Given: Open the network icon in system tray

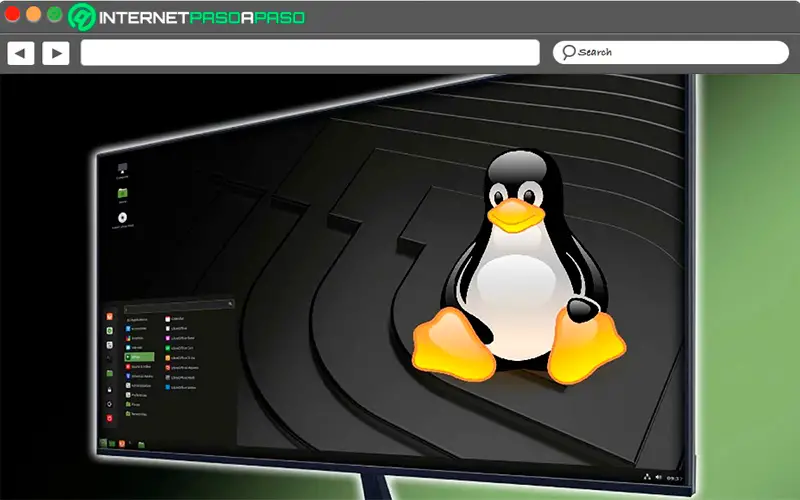Looking at the screenshot, I should click(x=647, y=477).
